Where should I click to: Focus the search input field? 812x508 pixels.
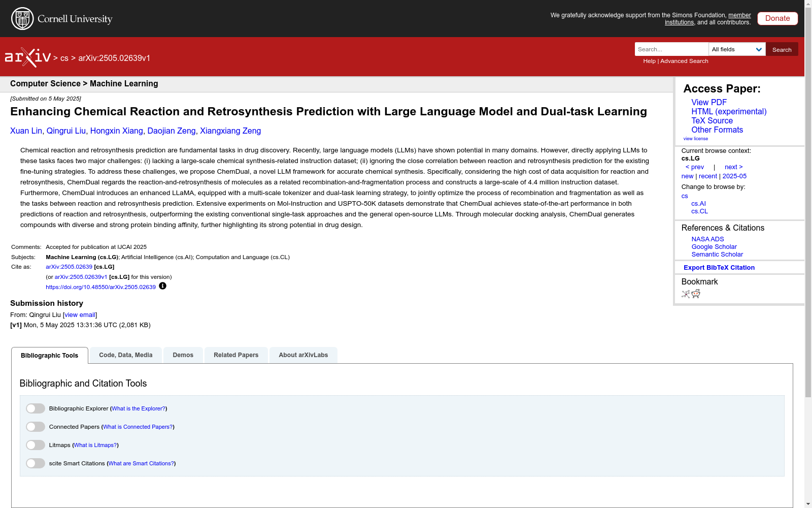(671, 49)
